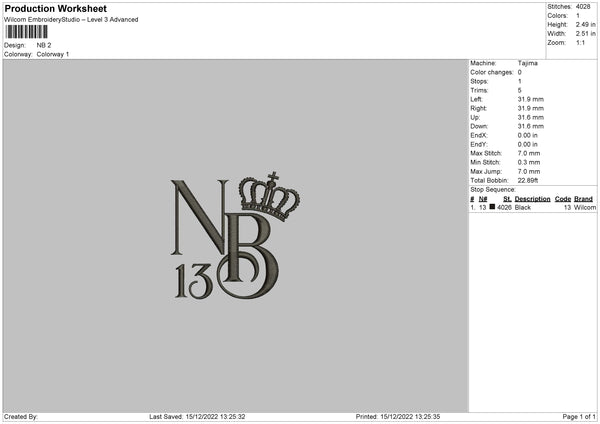
Task: Click the Design name value 'NB 2'
Action: tap(44, 45)
